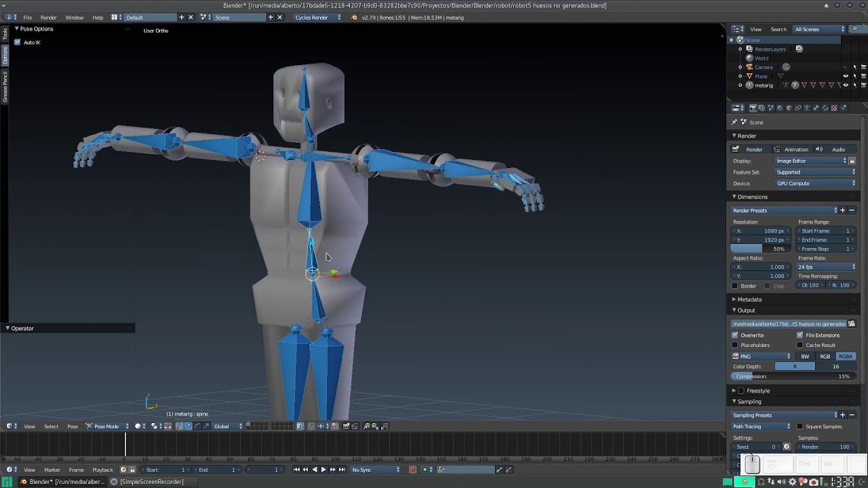Jump to the first frame
This screenshot has height=488, width=868.
[x=296, y=470]
